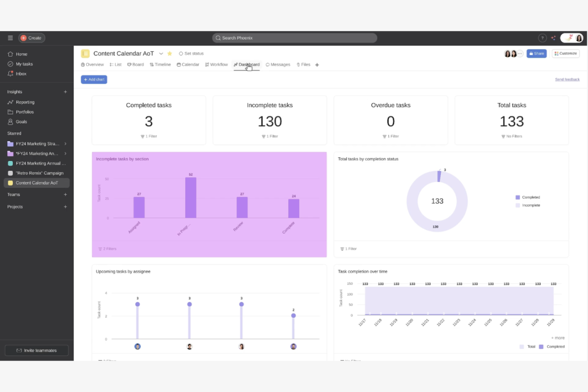The height and width of the screenshot is (392, 588).
Task: Toggle Incomplete legend in donut chart
Action: pos(528,205)
